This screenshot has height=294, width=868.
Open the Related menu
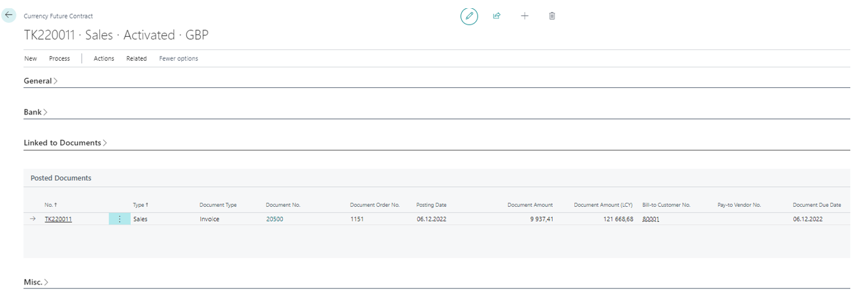pyautogui.click(x=136, y=58)
